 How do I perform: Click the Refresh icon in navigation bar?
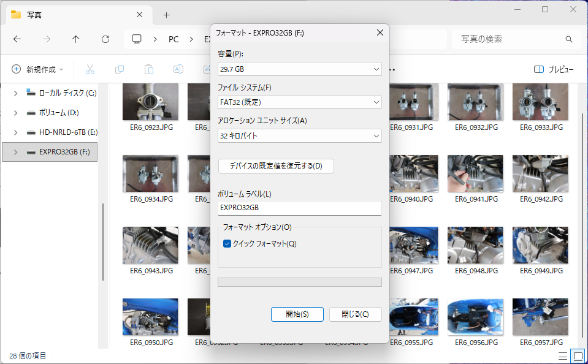tap(105, 39)
